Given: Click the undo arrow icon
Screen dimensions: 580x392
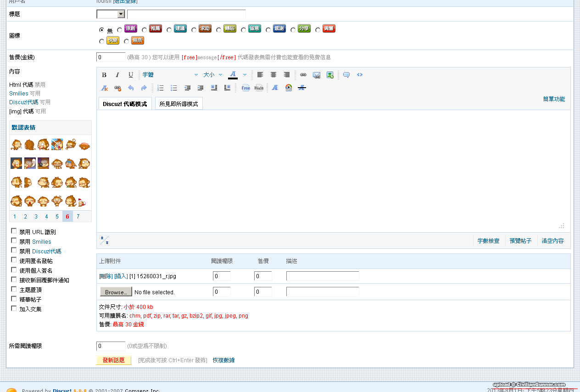Looking at the screenshot, I should tap(131, 88).
